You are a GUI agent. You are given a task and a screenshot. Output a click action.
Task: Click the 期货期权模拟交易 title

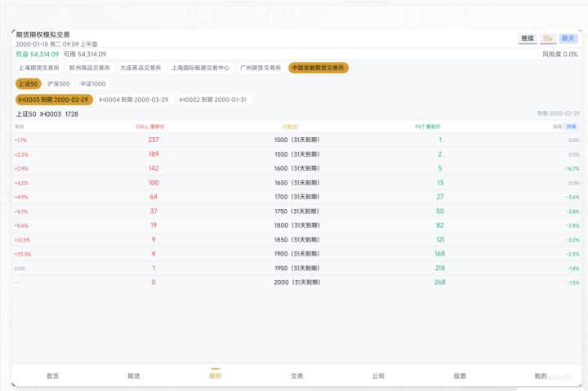click(42, 34)
